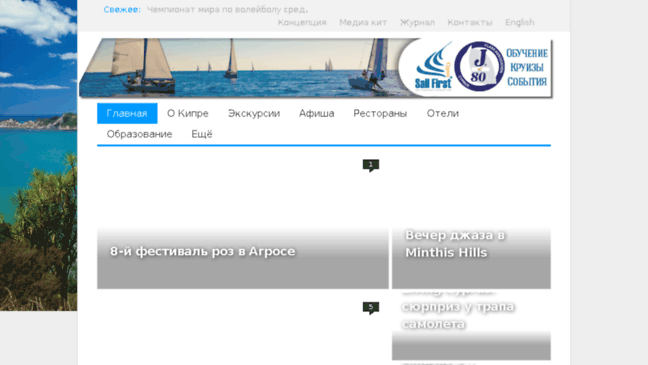The image size is (648, 365).
Task: Open the Отели section
Action: pyautogui.click(x=443, y=113)
